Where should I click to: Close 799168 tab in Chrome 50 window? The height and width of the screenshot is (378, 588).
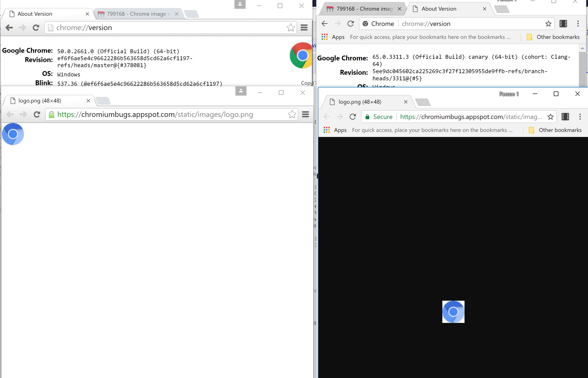pyautogui.click(x=177, y=14)
